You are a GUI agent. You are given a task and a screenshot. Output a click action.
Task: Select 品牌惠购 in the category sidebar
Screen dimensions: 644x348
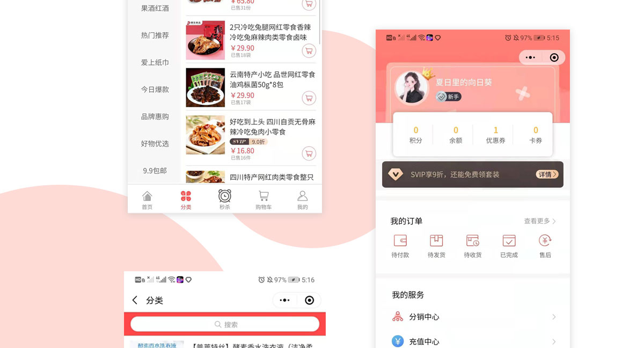(155, 117)
